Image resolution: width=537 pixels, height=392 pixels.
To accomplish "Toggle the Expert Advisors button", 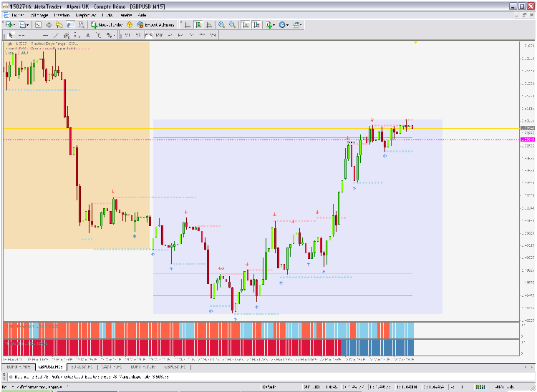I will (x=155, y=24).
